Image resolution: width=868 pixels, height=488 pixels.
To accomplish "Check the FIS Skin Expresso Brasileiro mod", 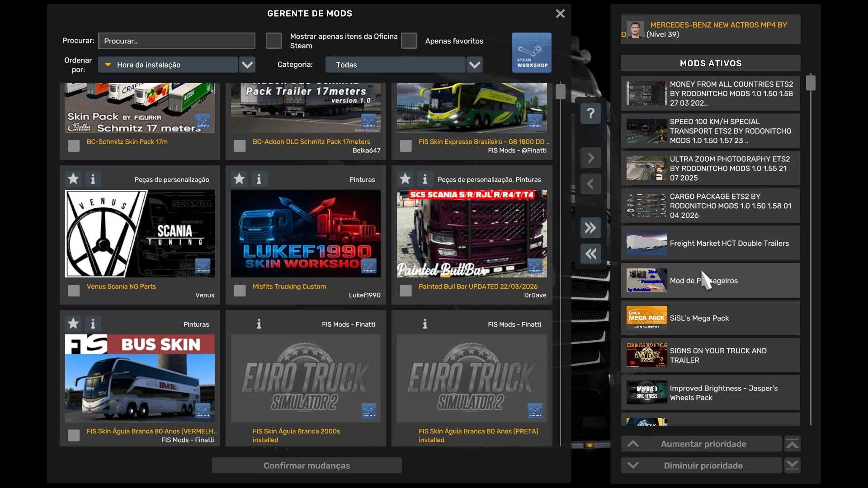I will pyautogui.click(x=406, y=145).
